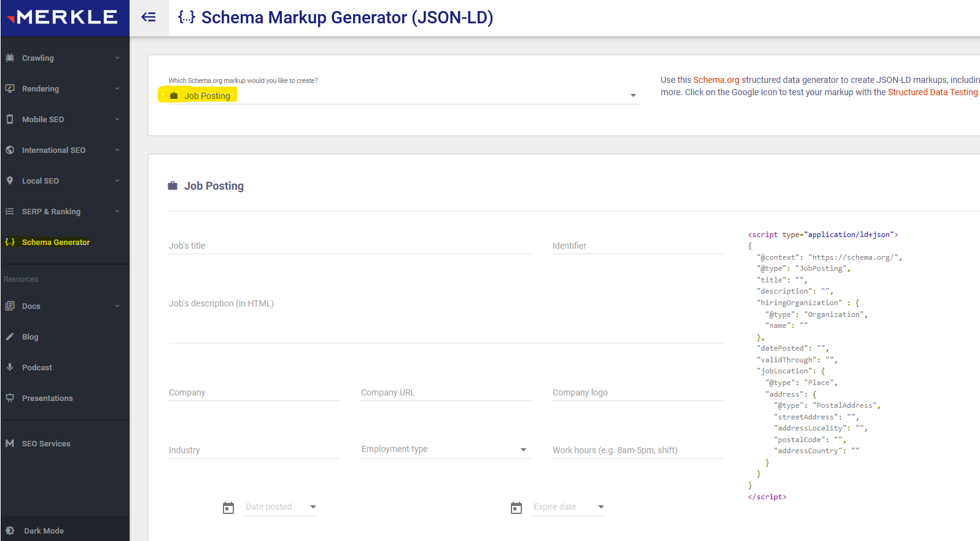
Task: Expand the Crawling menu chevron
Action: [x=117, y=58]
